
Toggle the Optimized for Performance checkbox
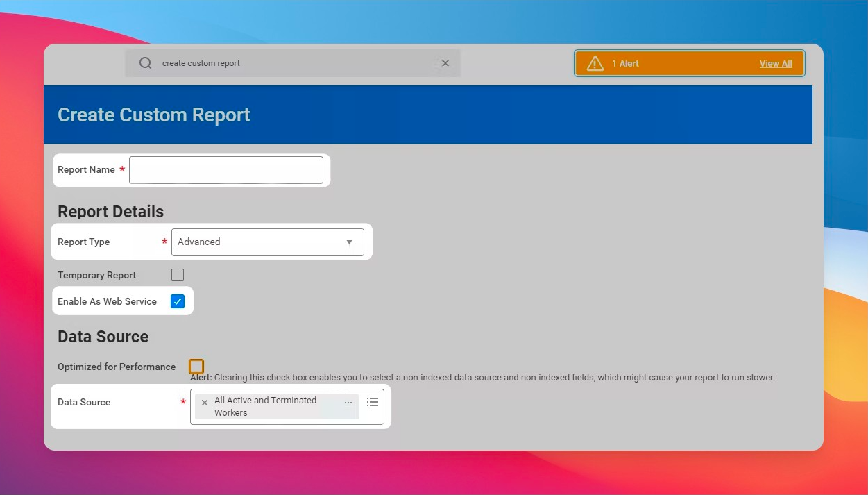[196, 366]
